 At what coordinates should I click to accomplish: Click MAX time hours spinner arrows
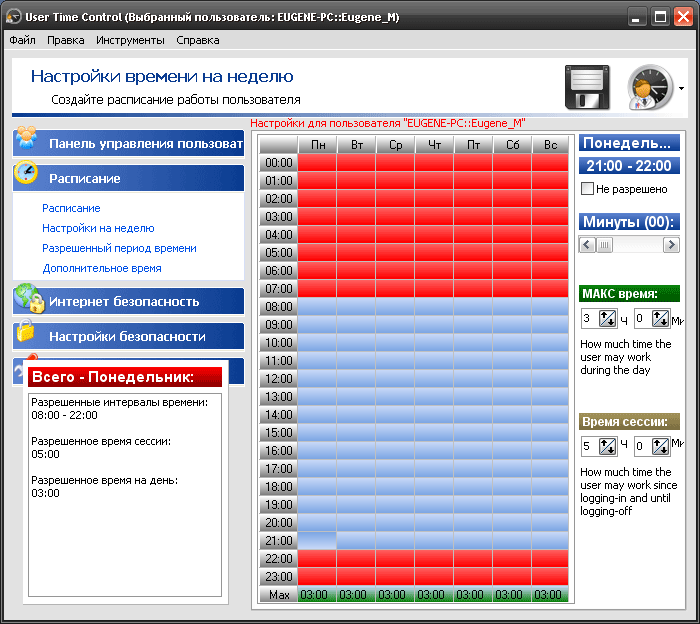(x=607, y=319)
